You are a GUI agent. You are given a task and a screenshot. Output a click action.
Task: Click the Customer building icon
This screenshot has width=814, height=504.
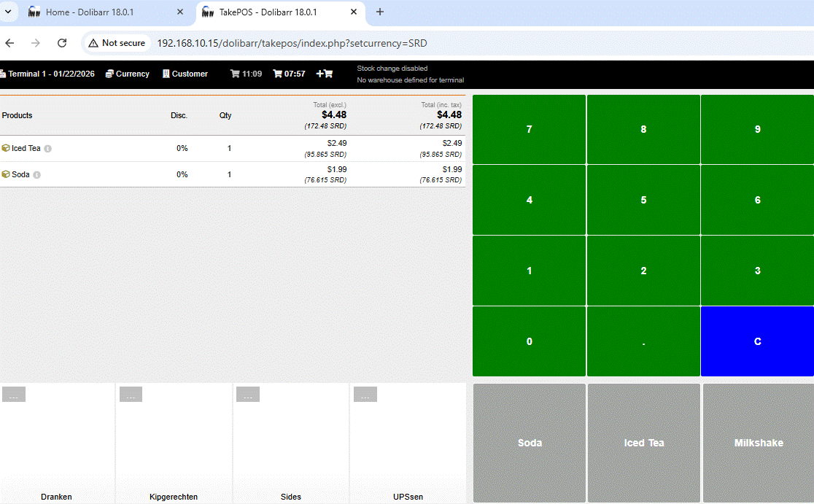[166, 74]
